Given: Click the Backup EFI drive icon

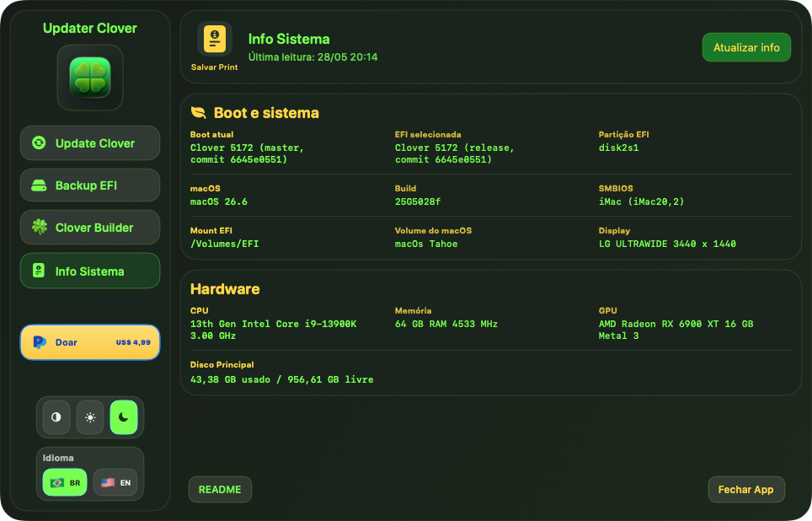Looking at the screenshot, I should pos(39,185).
